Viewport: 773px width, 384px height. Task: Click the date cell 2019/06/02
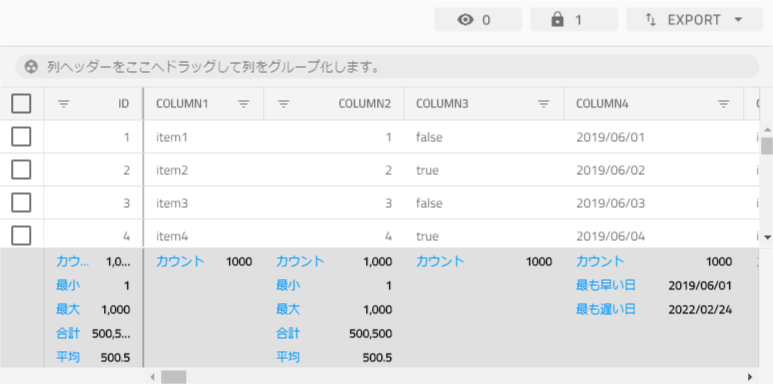point(610,170)
